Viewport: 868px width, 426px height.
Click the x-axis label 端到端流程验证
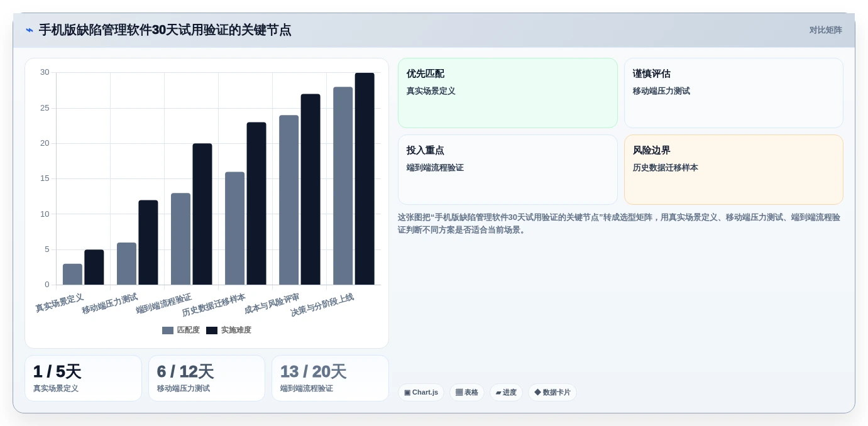pyautogui.click(x=163, y=304)
